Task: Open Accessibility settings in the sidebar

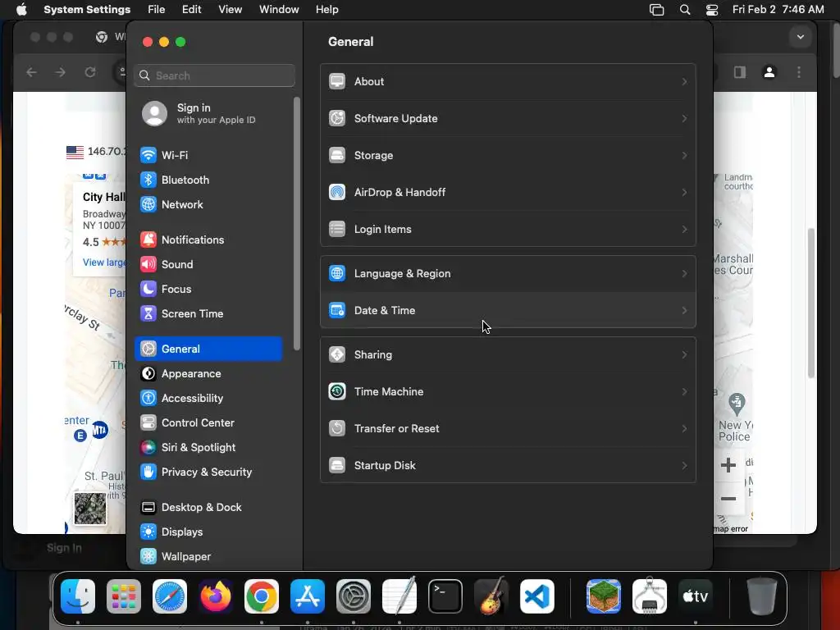Action: 208,399
